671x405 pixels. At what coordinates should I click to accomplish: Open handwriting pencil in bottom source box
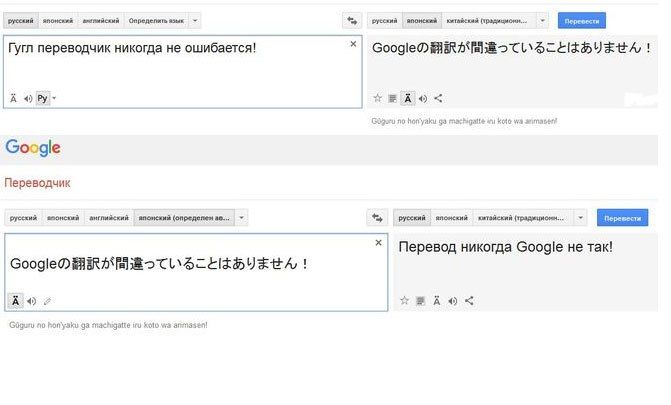[47, 301]
